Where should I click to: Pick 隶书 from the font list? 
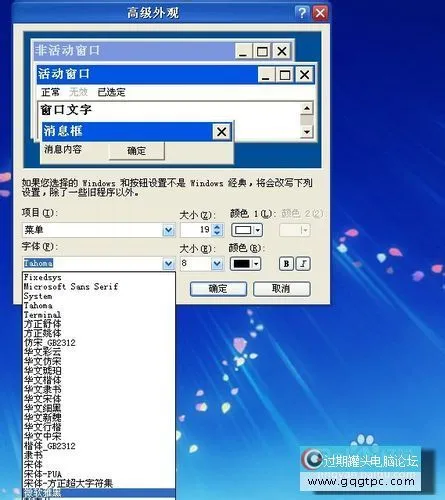pos(99,455)
